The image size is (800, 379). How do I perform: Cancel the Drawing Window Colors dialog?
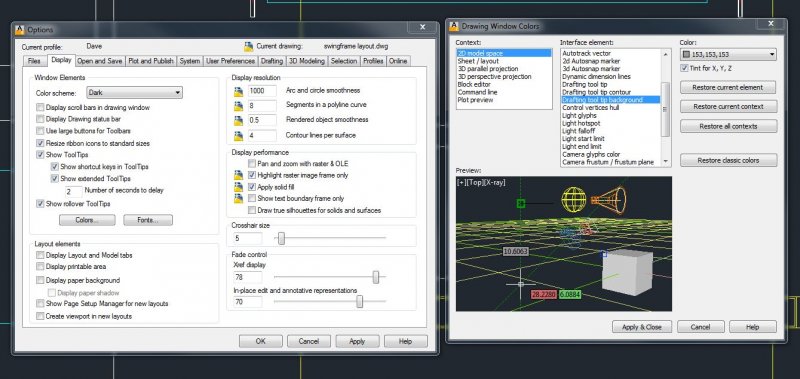(701, 327)
